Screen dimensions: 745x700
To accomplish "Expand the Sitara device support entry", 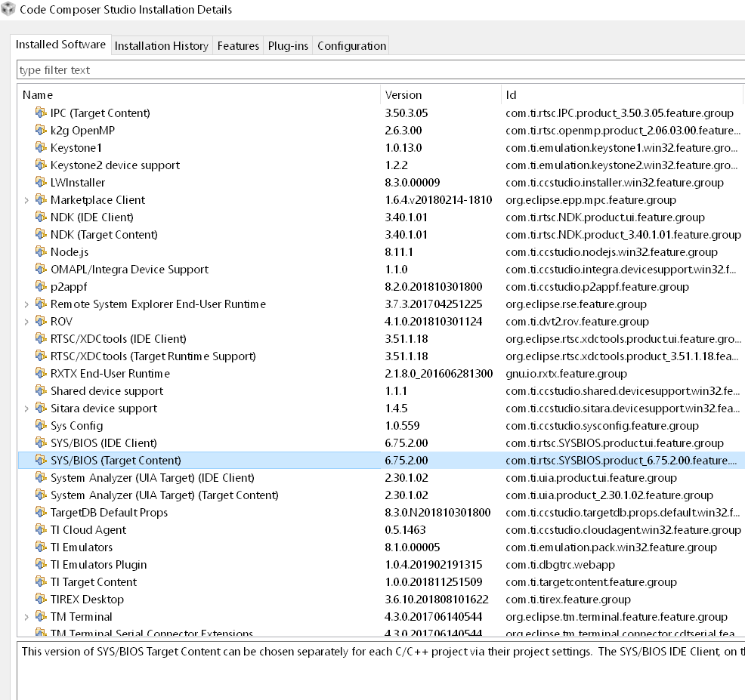I will 26,409.
